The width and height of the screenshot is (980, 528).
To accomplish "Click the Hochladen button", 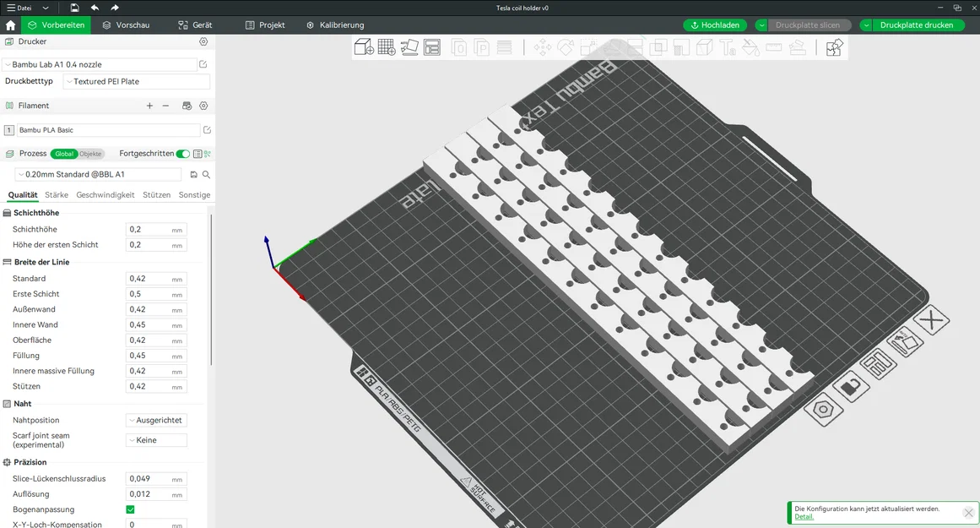I will point(715,25).
